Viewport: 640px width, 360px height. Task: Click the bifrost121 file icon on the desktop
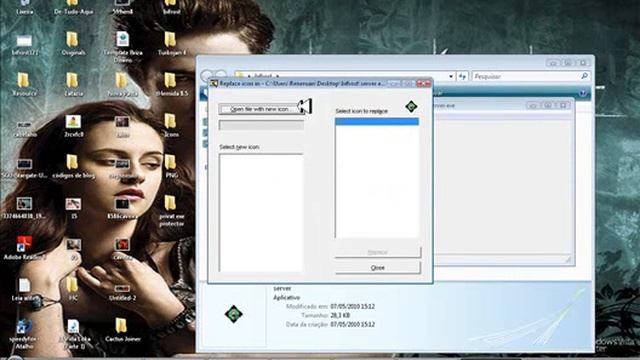pyautogui.click(x=24, y=44)
